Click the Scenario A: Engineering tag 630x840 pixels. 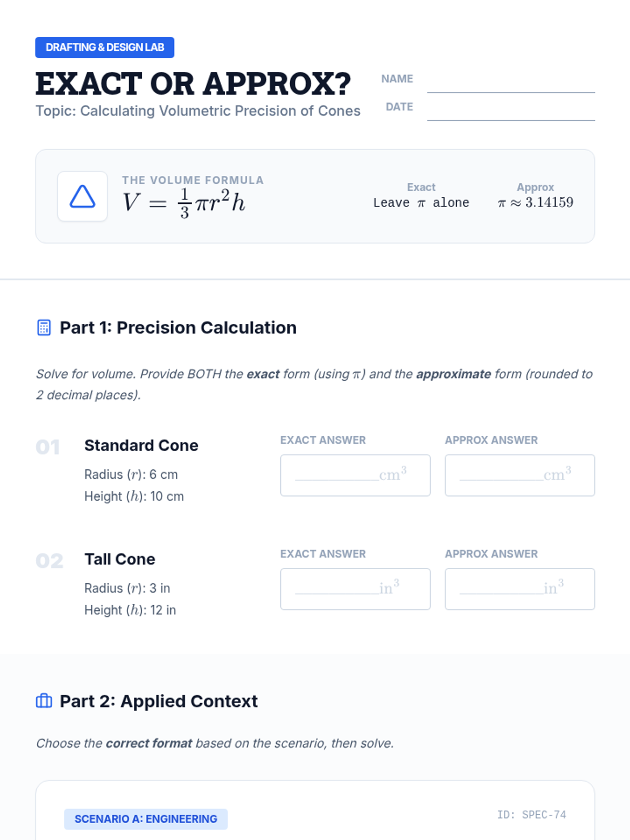click(x=145, y=819)
